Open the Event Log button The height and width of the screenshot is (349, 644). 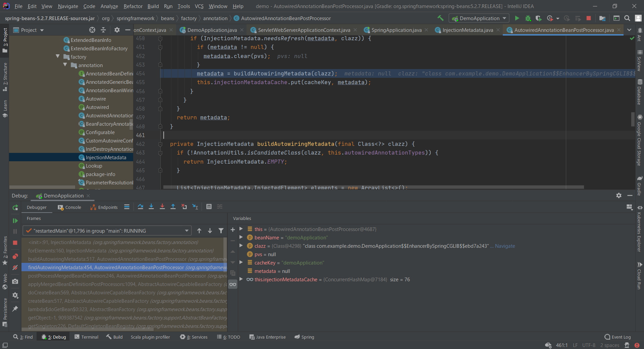[x=618, y=337]
